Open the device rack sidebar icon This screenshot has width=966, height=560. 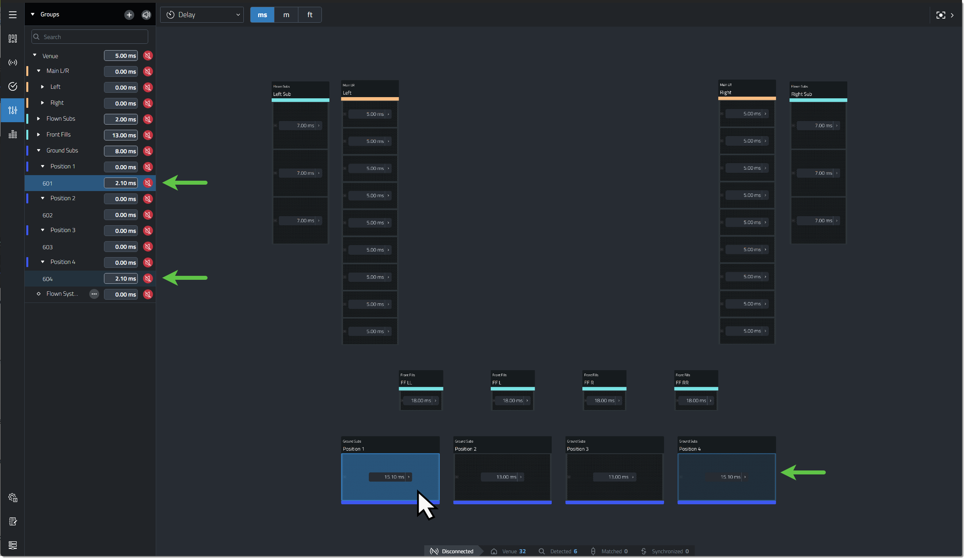coord(13,545)
